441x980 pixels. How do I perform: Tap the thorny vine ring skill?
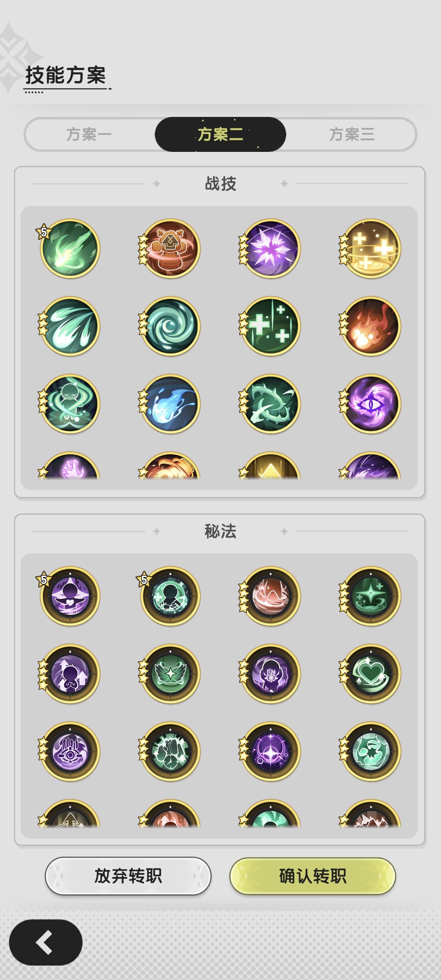[x=271, y=404]
